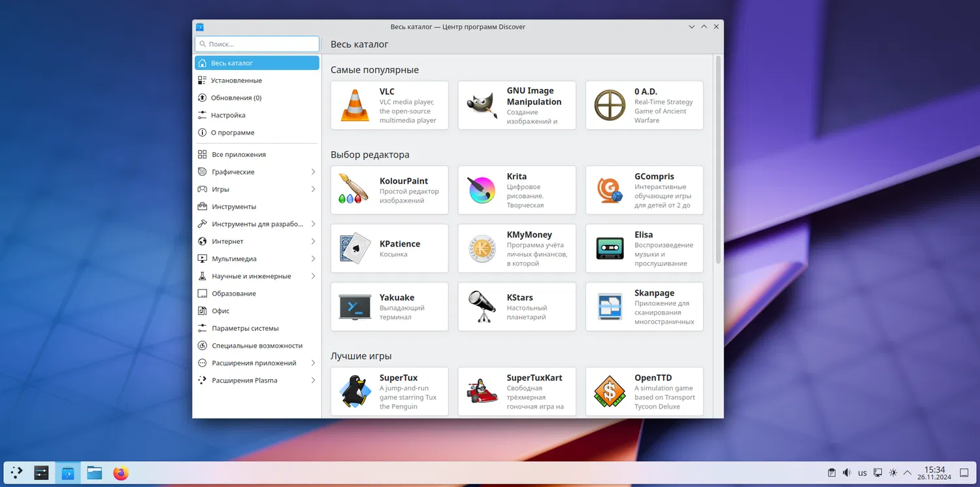This screenshot has width=980, height=487.
Task: Select the Elisa cassette tape icon
Action: 610,248
